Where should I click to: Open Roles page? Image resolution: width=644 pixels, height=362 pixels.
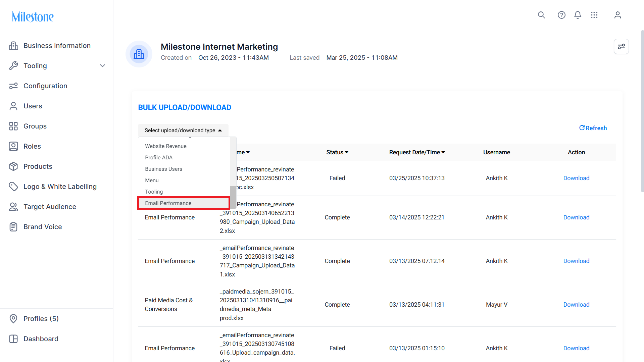32,146
